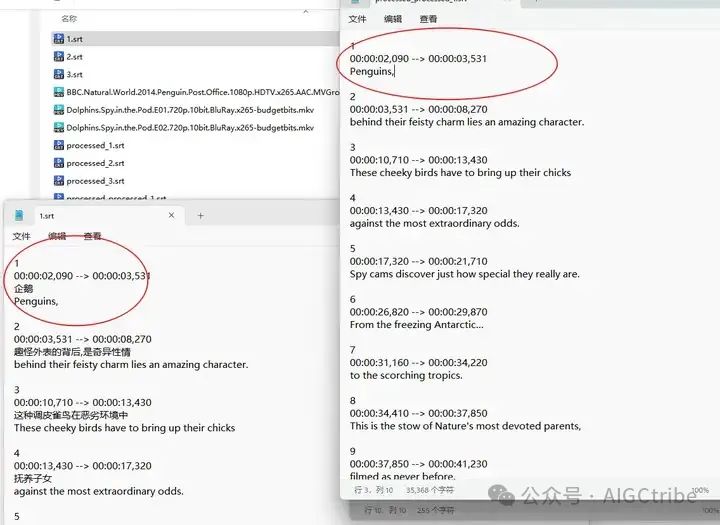The width and height of the screenshot is (720, 525).
Task: Click the processed_3.srt file icon
Action: point(58,181)
